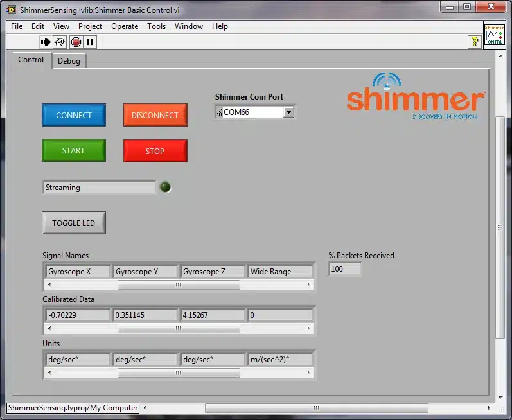Click the I/O glyph in COM port field

pos(220,112)
